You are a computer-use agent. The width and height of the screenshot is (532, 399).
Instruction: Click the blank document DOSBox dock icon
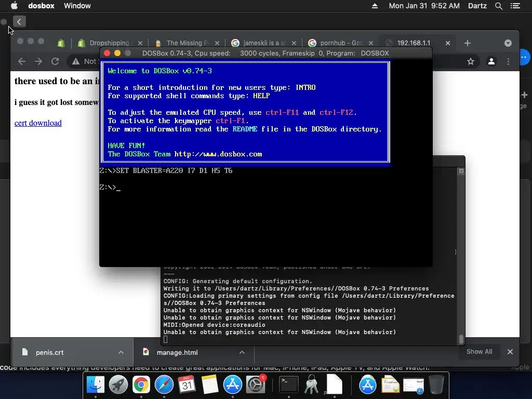click(334, 385)
